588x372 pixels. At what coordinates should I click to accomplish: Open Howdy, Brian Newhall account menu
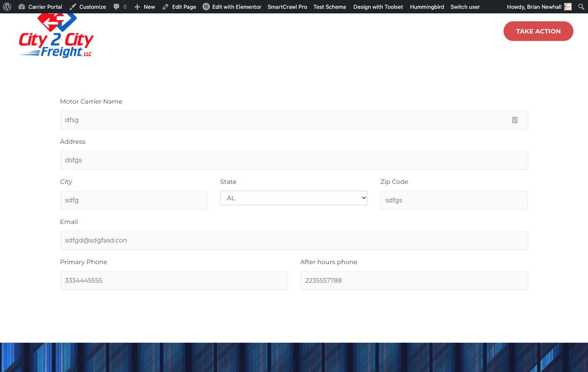(x=539, y=7)
